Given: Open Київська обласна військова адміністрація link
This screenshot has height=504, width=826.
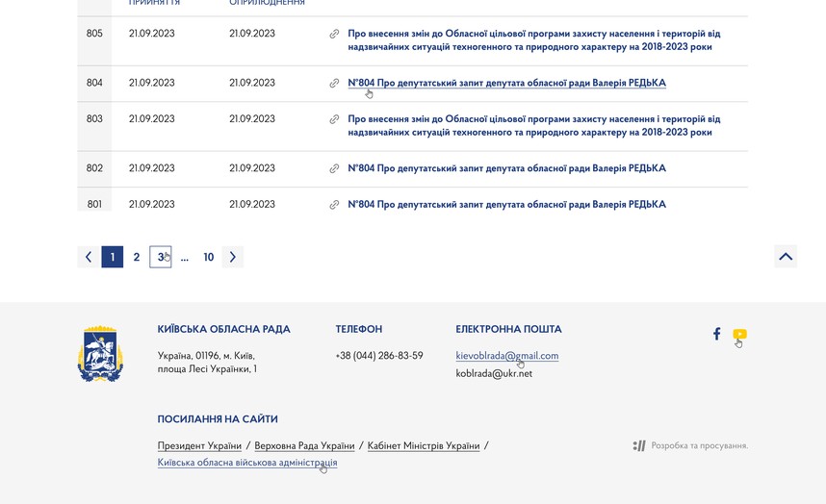Looking at the screenshot, I should tap(247, 463).
